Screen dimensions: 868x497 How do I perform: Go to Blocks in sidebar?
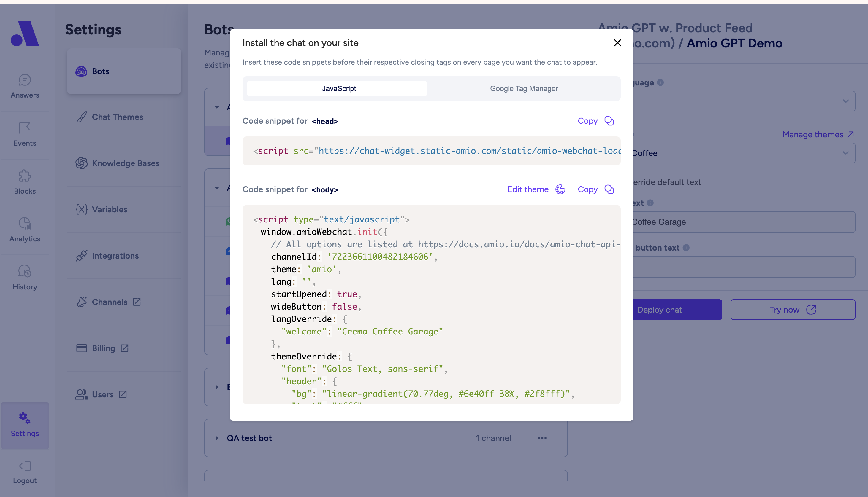(x=25, y=182)
